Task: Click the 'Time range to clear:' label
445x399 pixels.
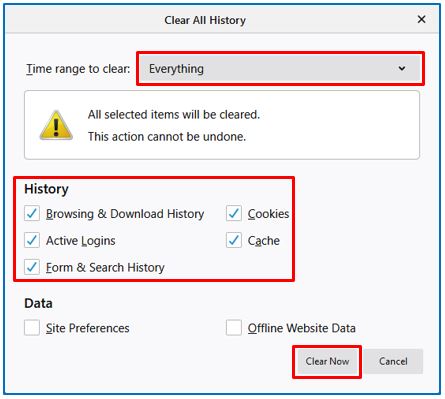Action: (78, 69)
